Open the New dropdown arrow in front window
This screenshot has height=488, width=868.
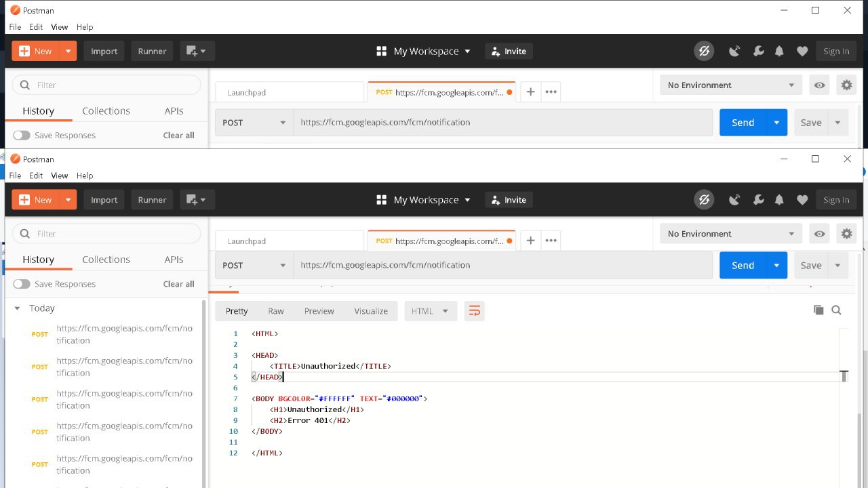tap(68, 200)
